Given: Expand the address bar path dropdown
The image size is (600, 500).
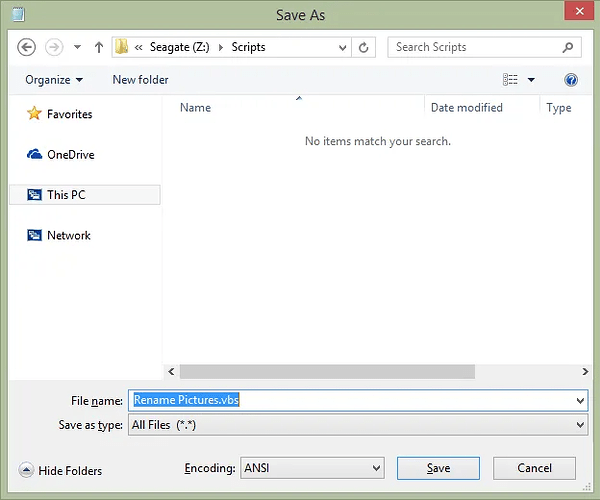Looking at the screenshot, I should coord(343,47).
